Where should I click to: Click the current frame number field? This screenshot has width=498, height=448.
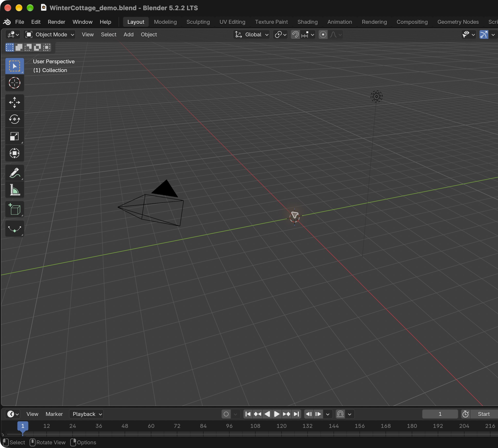coord(440,414)
